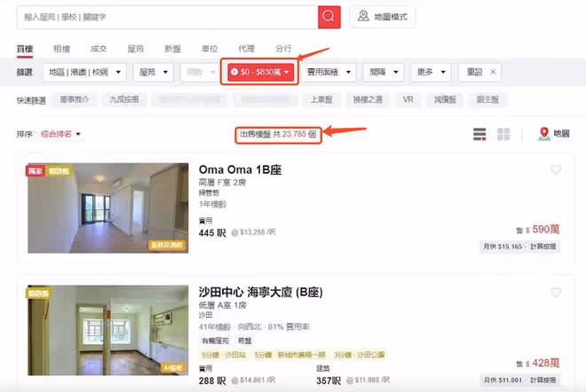Enable the 上車盤 quick filter

coord(321,99)
